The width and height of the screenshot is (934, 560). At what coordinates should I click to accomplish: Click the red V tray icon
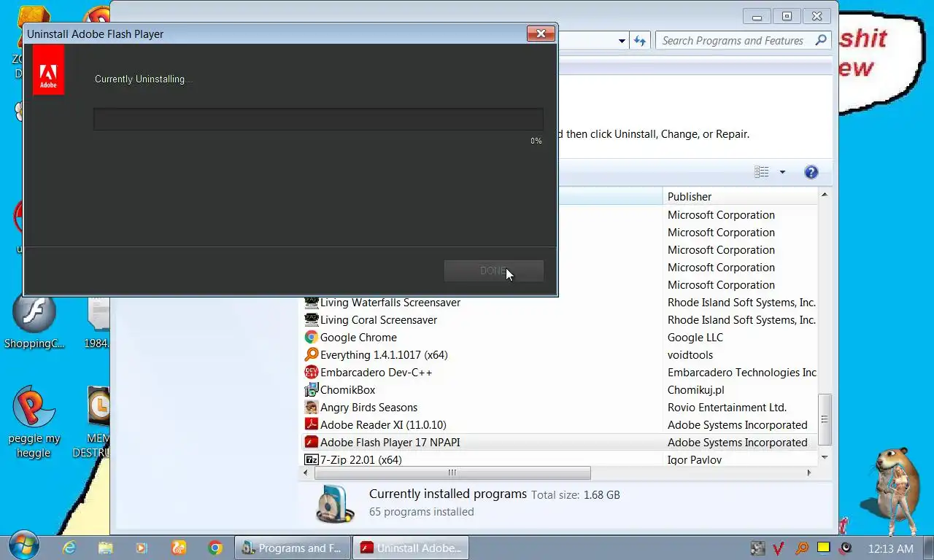point(779,548)
